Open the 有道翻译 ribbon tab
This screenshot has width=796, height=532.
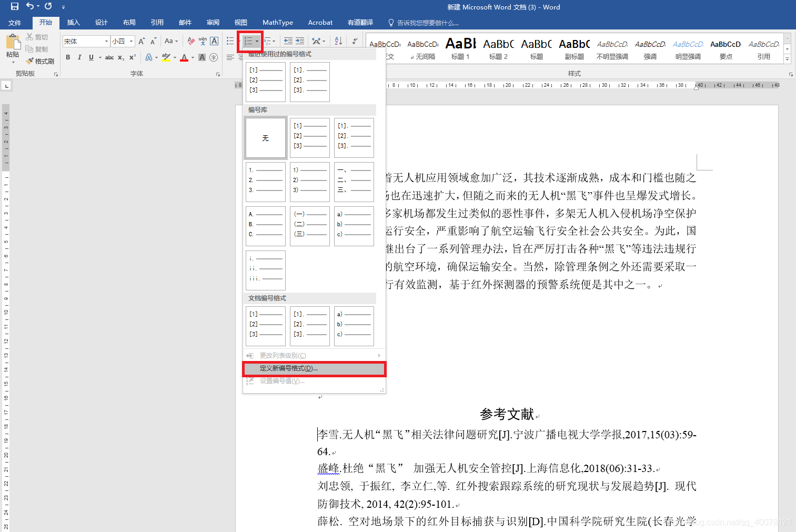[x=360, y=23]
